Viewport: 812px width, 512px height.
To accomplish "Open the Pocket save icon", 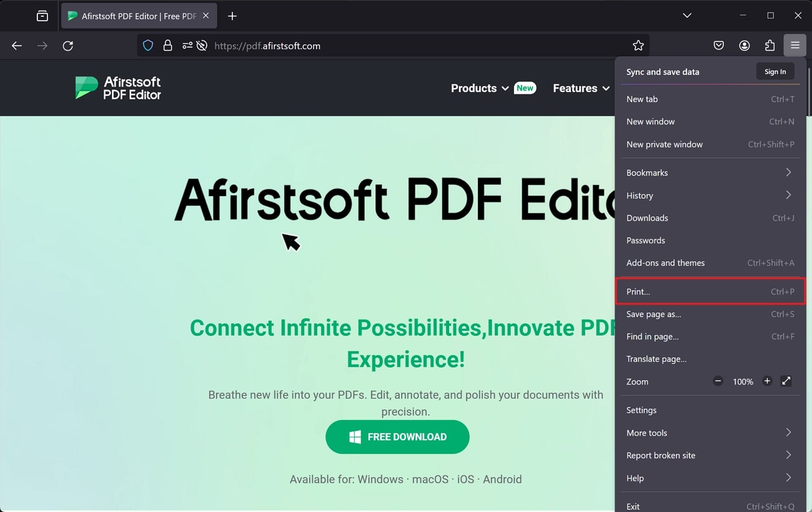I will [719, 46].
